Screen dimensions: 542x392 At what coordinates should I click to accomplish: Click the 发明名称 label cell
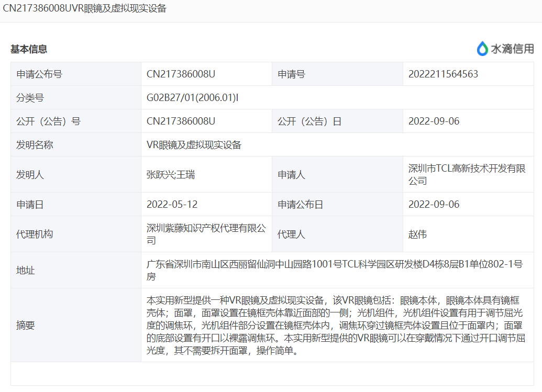click(76, 145)
